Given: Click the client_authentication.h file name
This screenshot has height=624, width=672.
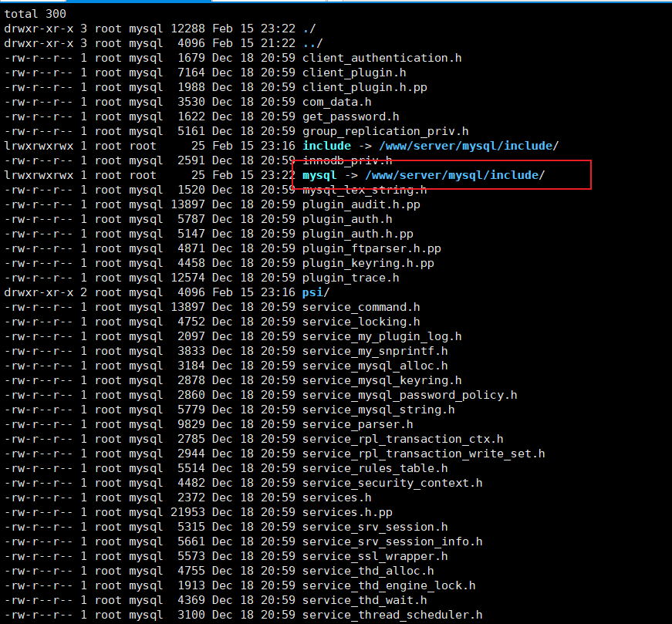Looking at the screenshot, I should [382, 58].
